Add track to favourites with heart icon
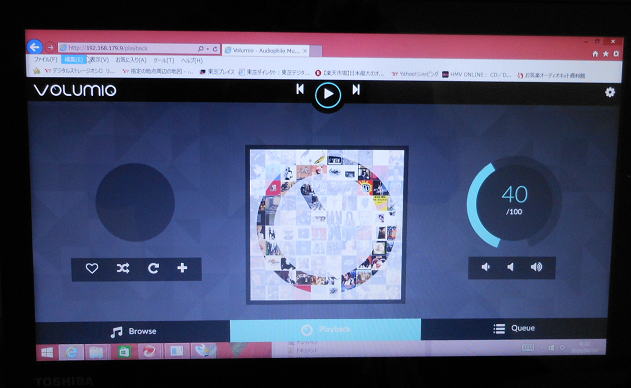 coord(92,268)
